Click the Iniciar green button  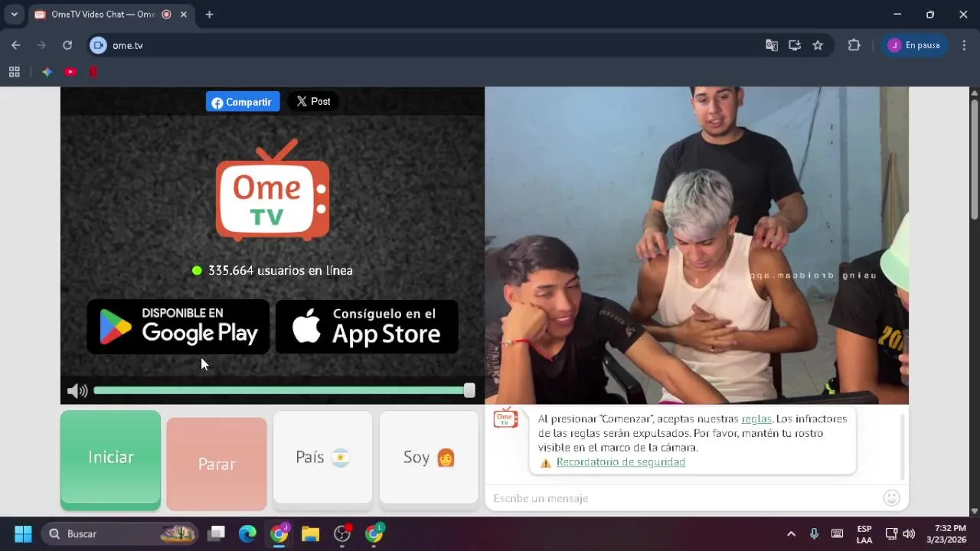110,459
